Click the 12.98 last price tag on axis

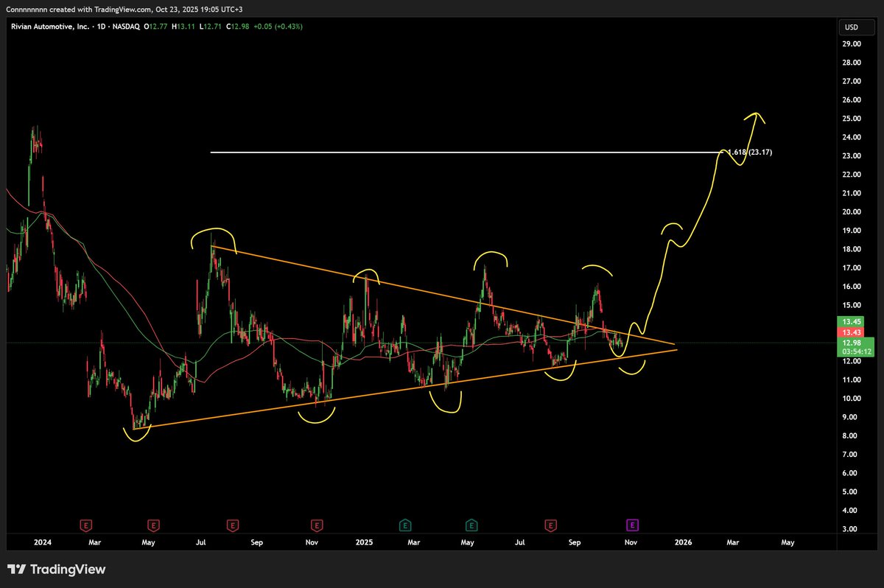click(x=850, y=343)
